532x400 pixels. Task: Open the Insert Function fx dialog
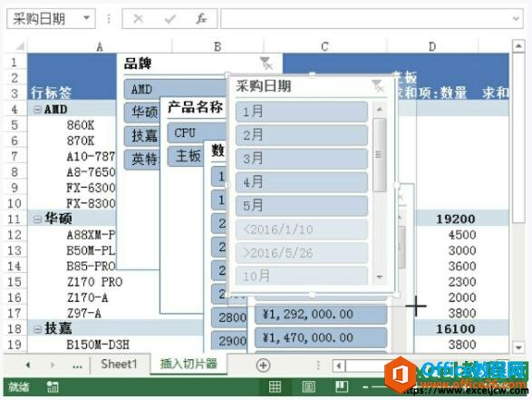(x=201, y=19)
